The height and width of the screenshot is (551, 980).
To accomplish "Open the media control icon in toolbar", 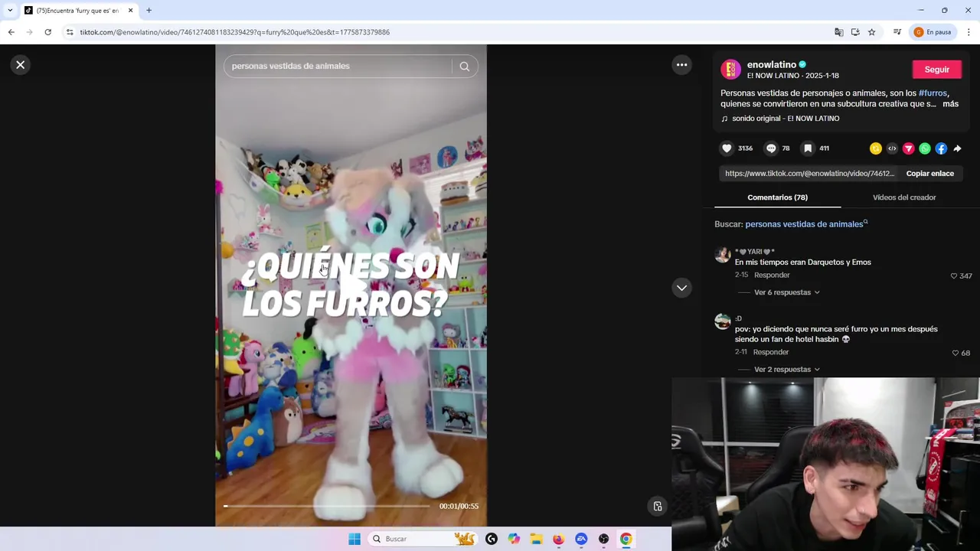I will (897, 32).
